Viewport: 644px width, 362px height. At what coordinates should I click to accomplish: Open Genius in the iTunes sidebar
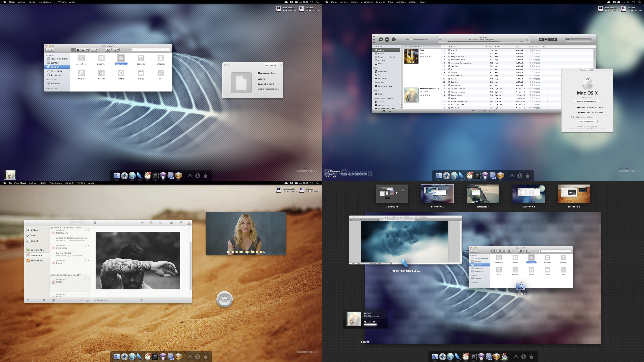pyautogui.click(x=386, y=94)
